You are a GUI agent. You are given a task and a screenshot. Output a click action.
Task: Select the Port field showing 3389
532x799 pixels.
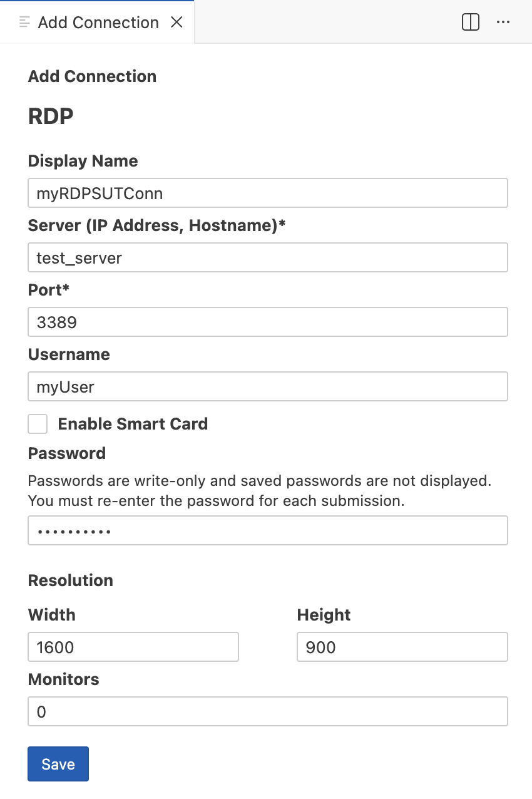click(268, 322)
